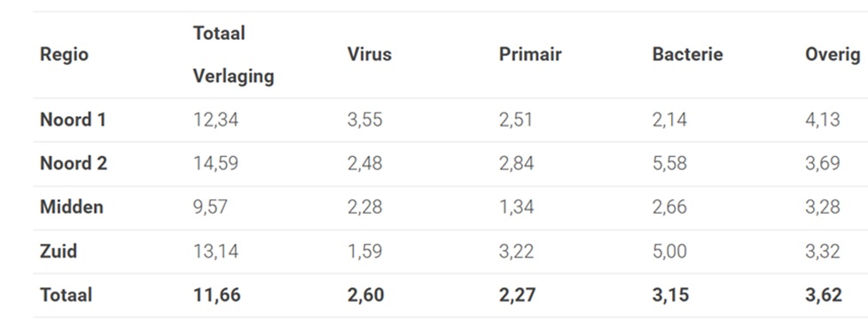Select the bold total 11,66 cell

pyautogui.click(x=217, y=296)
